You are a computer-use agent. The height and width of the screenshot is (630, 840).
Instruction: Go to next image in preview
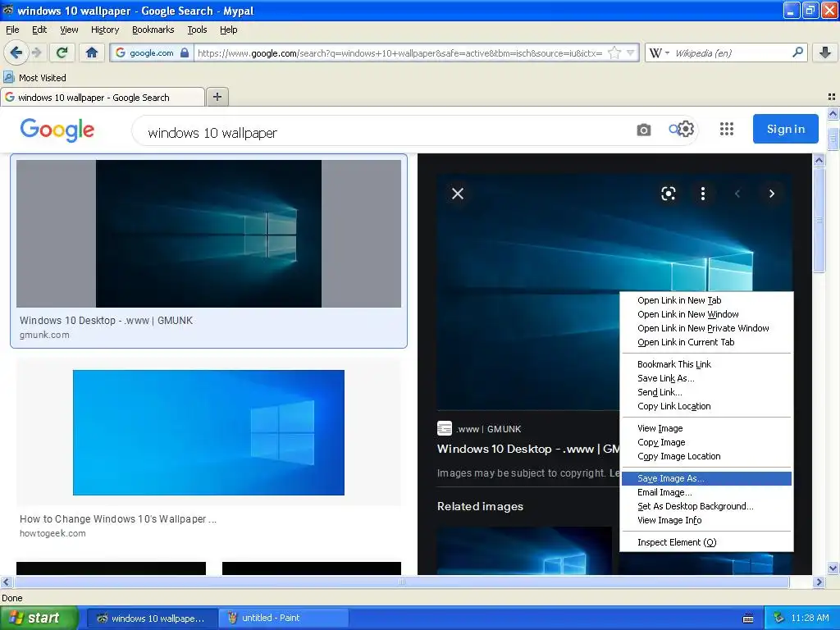771,194
